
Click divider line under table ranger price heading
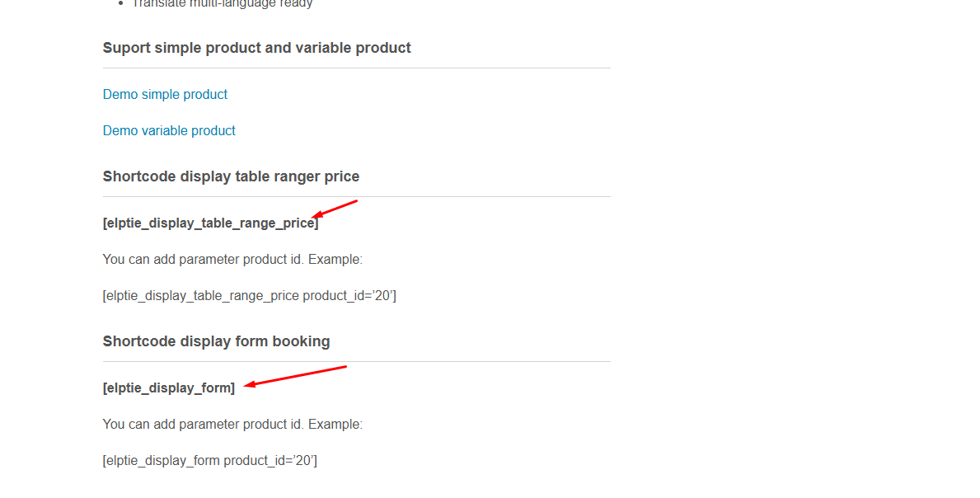click(357, 197)
